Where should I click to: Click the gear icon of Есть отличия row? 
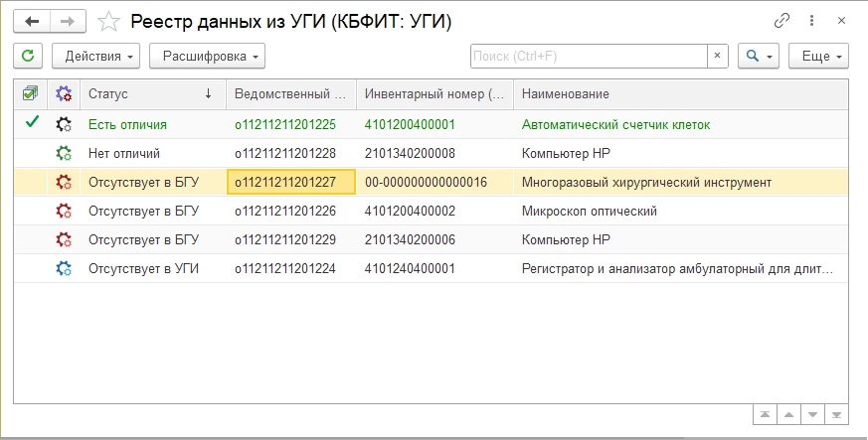pos(64,124)
